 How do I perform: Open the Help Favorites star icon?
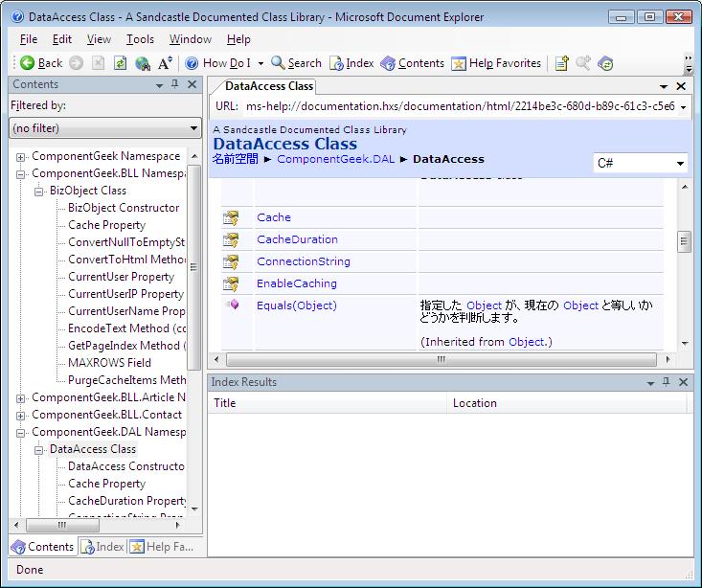(459, 63)
